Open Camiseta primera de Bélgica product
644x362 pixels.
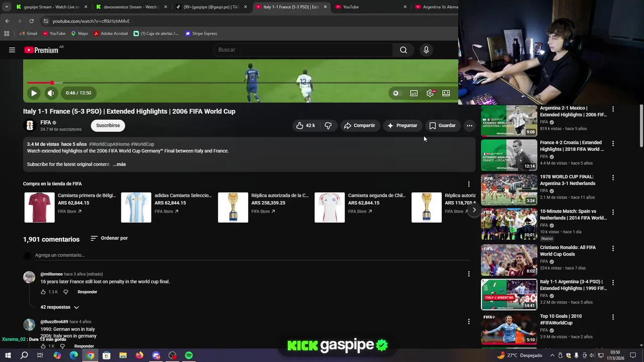[x=70, y=207]
